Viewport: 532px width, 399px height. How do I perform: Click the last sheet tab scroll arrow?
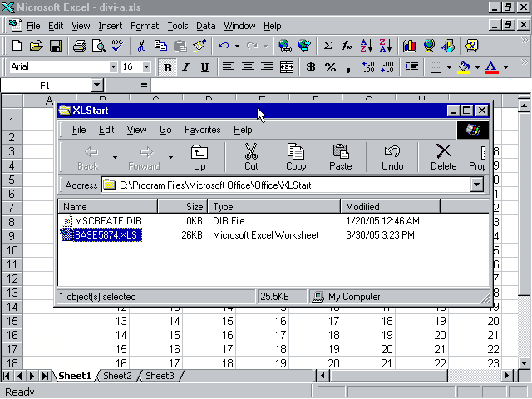45,376
